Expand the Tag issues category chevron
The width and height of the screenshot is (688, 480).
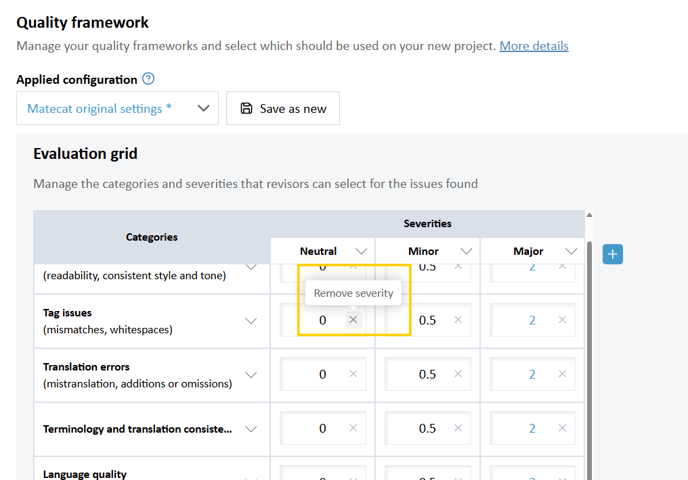point(251,321)
